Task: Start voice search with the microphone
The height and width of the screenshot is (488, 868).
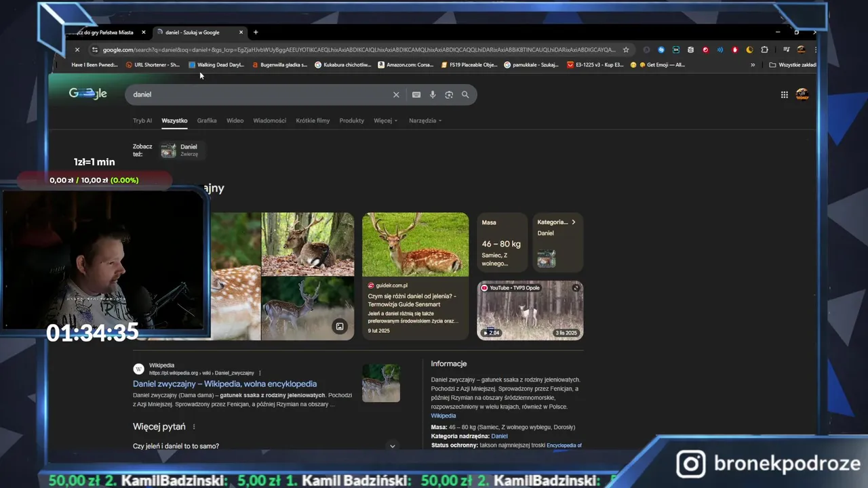Action: tap(433, 95)
